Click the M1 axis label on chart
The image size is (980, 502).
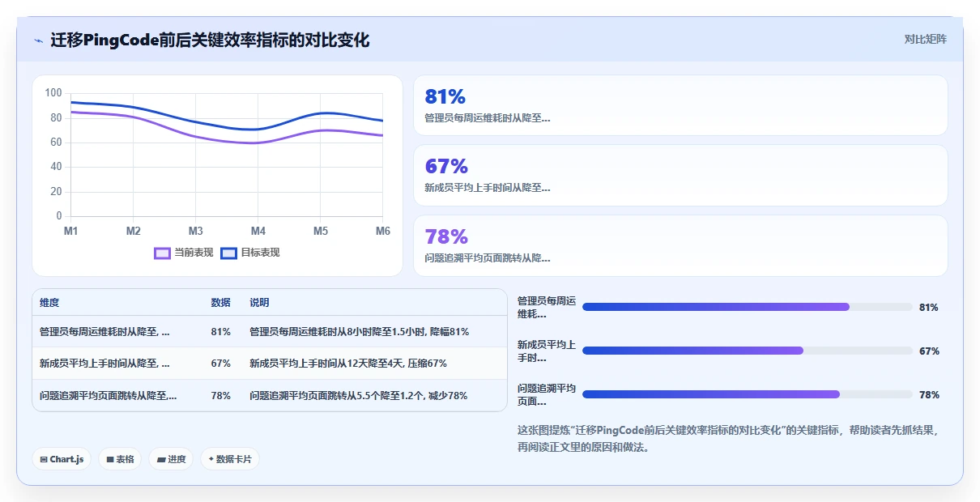tap(71, 232)
